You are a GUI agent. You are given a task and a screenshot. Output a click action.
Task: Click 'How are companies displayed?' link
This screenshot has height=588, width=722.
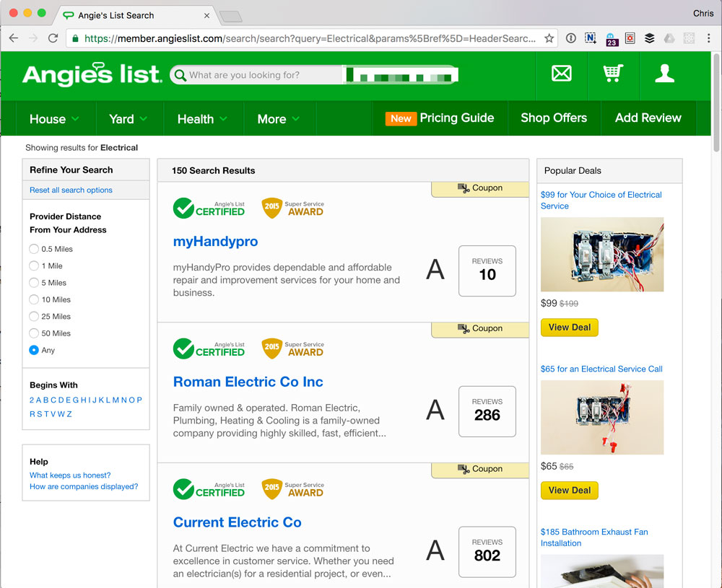point(84,486)
